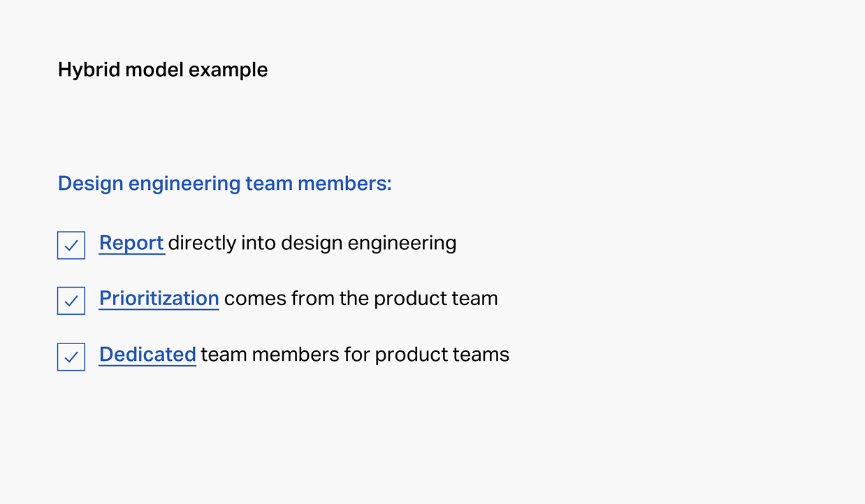This screenshot has height=504, width=865.
Task: Click the underlined Dedicated link
Action: click(147, 355)
